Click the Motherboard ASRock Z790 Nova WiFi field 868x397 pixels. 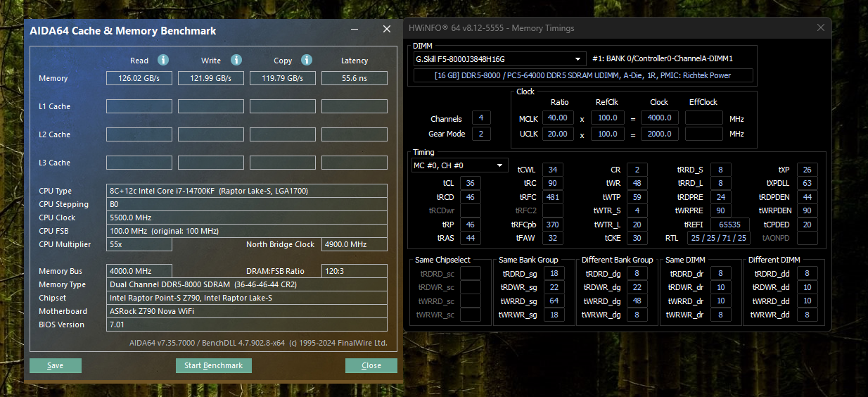(x=247, y=311)
